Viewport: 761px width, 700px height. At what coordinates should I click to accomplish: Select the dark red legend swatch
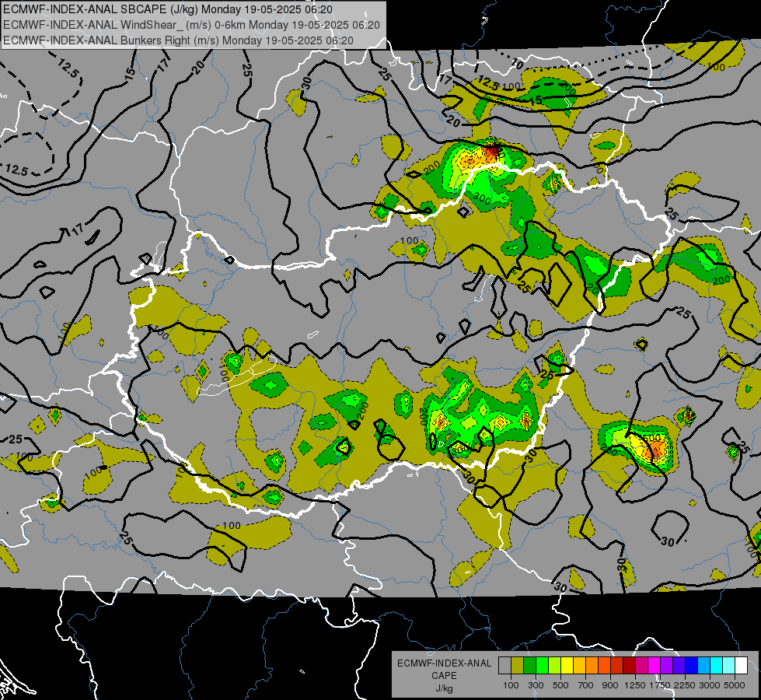[x=630, y=666]
